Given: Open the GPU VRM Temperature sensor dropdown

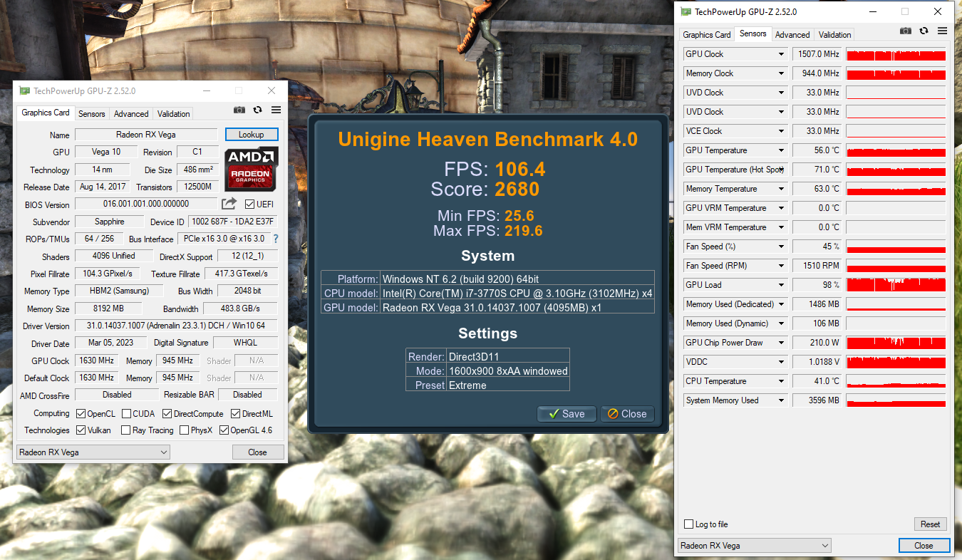Looking at the screenshot, I should [x=782, y=208].
